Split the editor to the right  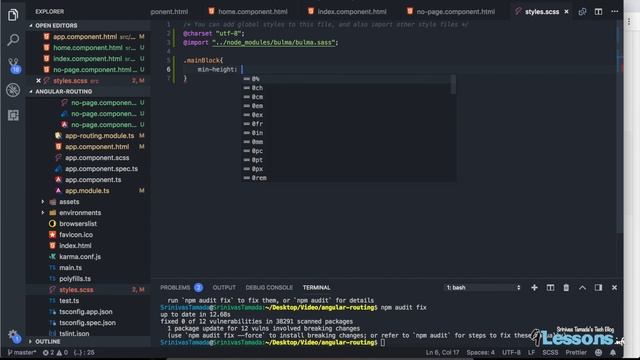point(598,11)
